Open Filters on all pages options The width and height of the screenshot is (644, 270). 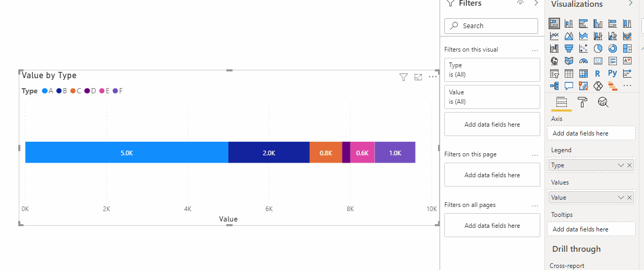[534, 205]
